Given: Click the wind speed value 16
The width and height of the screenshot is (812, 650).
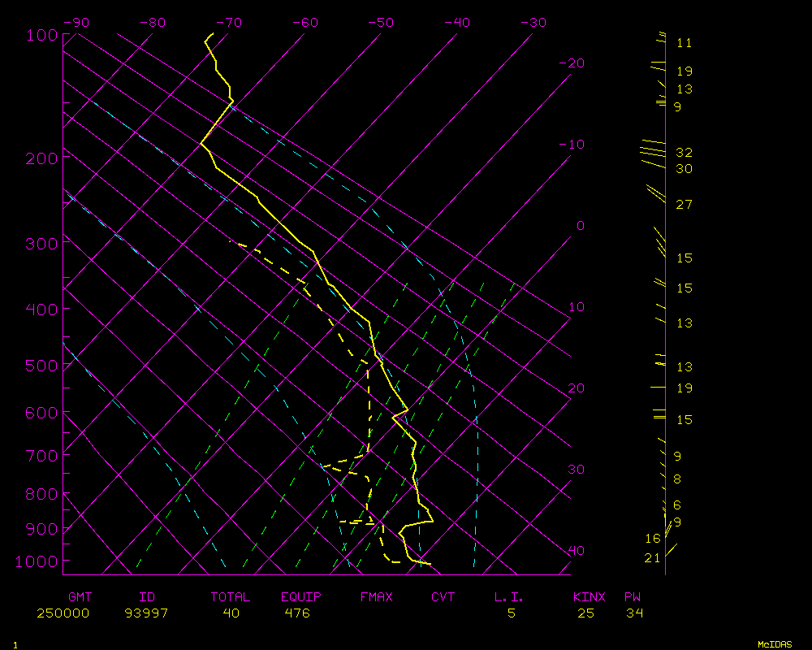Looking at the screenshot, I should 653,539.
